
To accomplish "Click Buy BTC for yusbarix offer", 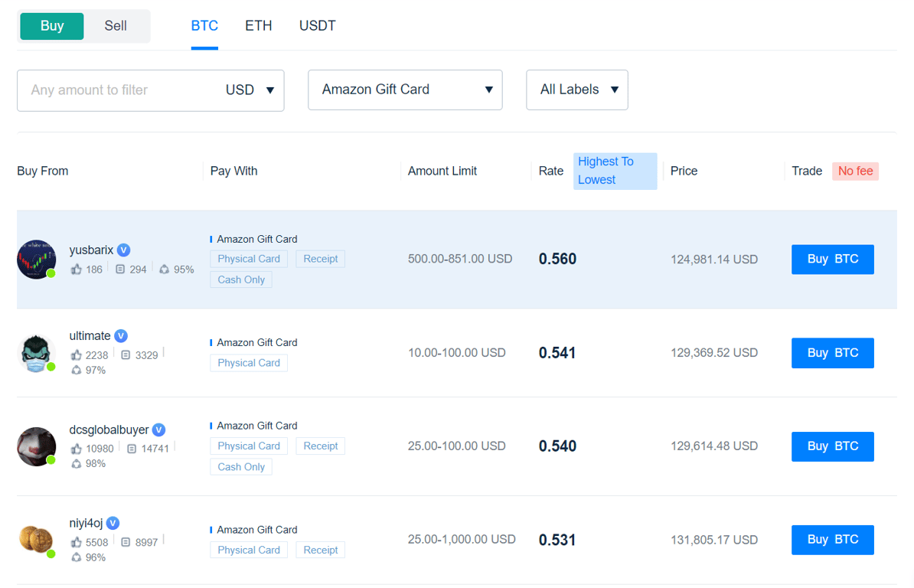I will pos(832,260).
